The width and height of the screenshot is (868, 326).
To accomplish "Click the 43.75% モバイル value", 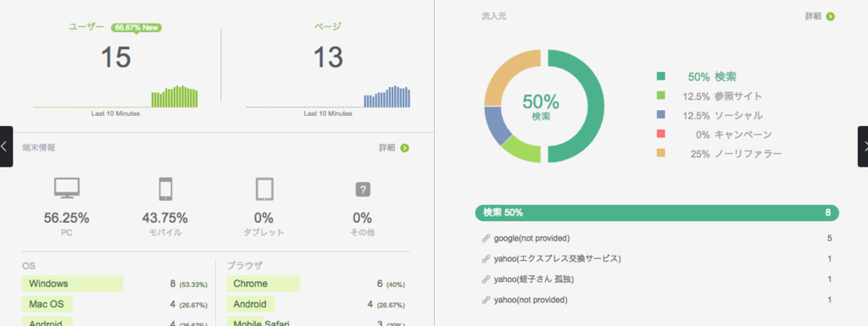I will coord(165,218).
